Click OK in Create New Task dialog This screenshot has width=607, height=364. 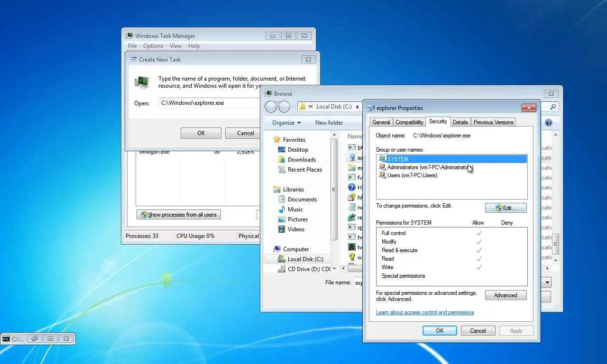tap(201, 133)
